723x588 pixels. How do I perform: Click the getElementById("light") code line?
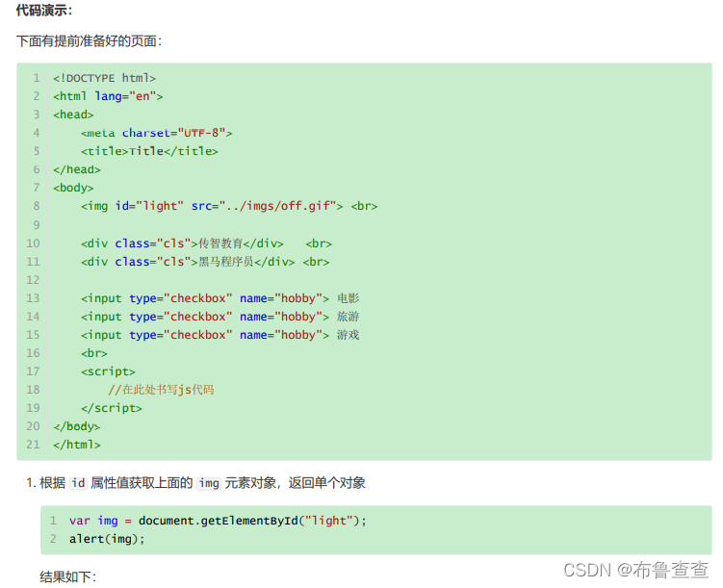pos(218,521)
